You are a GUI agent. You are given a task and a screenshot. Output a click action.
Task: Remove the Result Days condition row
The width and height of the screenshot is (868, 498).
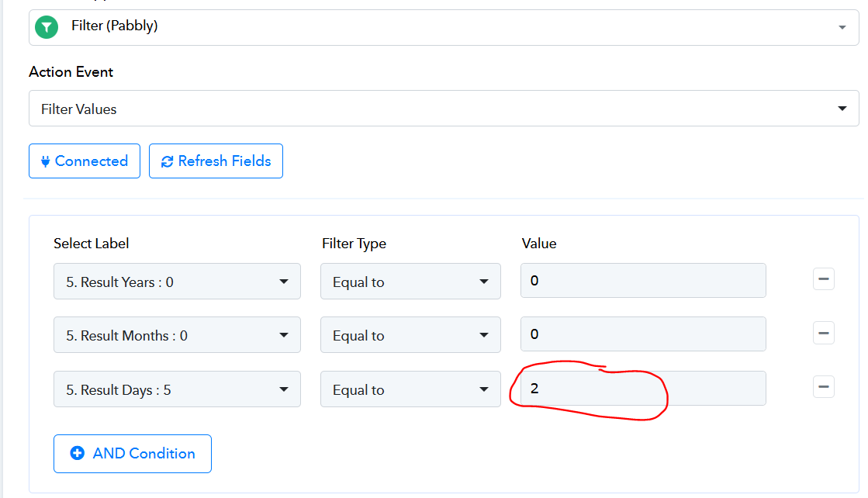tap(823, 387)
